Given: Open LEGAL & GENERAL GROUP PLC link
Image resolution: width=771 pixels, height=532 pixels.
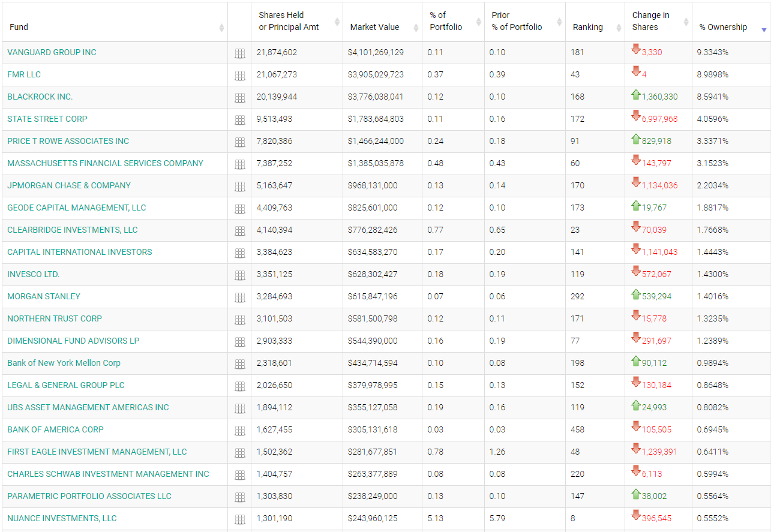Looking at the screenshot, I should [x=66, y=385].
